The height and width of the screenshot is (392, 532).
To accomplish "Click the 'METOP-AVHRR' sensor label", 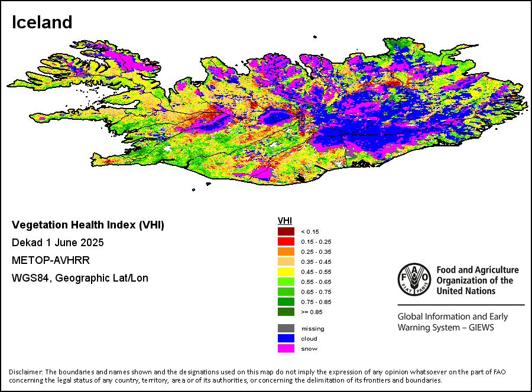I will click(x=51, y=260).
